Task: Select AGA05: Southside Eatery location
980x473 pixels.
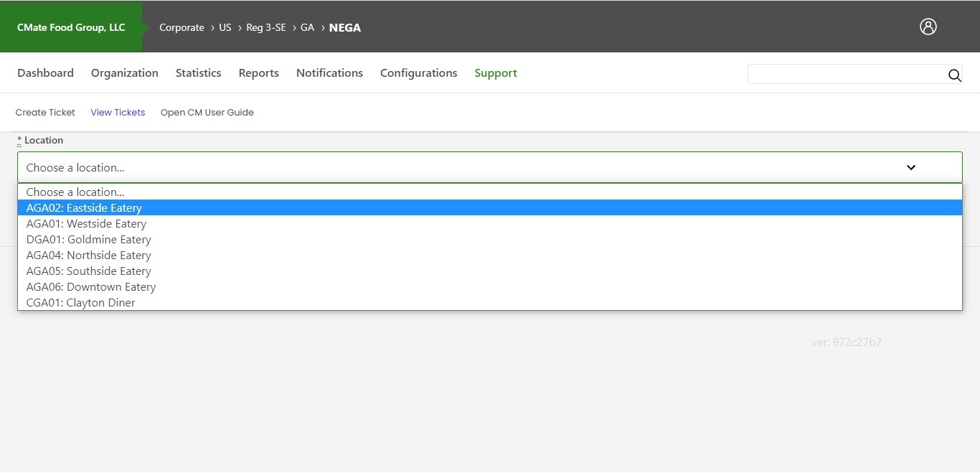Action: point(88,271)
